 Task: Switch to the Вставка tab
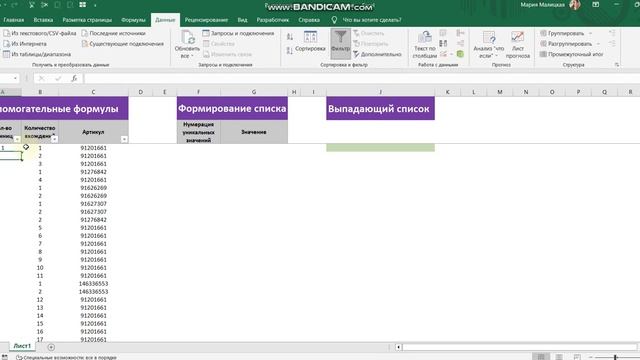point(43,20)
